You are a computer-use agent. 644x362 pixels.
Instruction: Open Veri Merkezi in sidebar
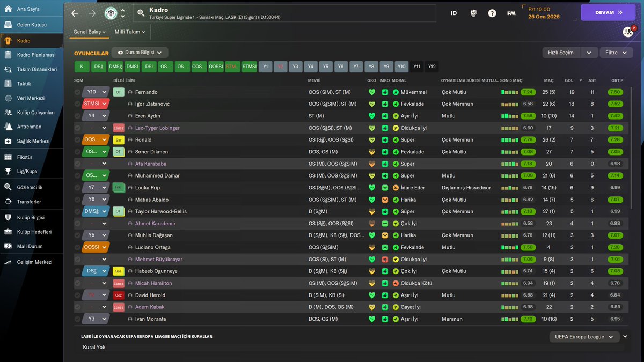tap(31, 98)
